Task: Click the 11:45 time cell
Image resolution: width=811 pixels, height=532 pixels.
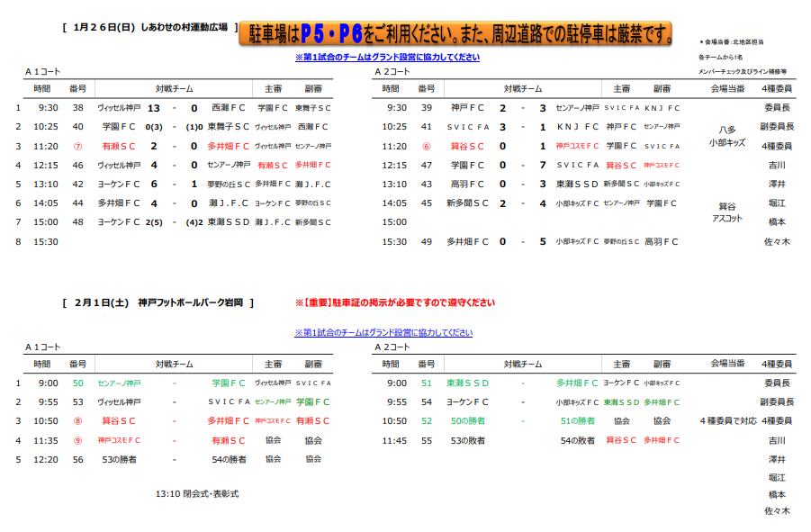Action: click(x=394, y=440)
